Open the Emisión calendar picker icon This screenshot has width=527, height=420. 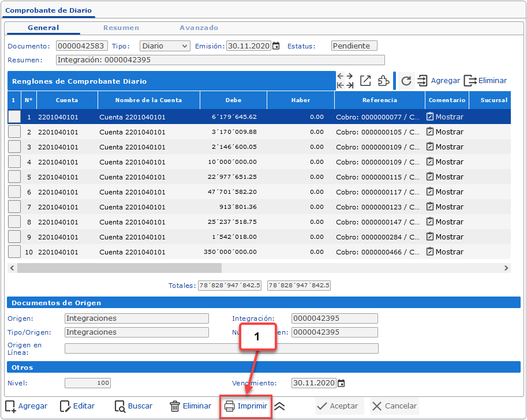(x=276, y=46)
